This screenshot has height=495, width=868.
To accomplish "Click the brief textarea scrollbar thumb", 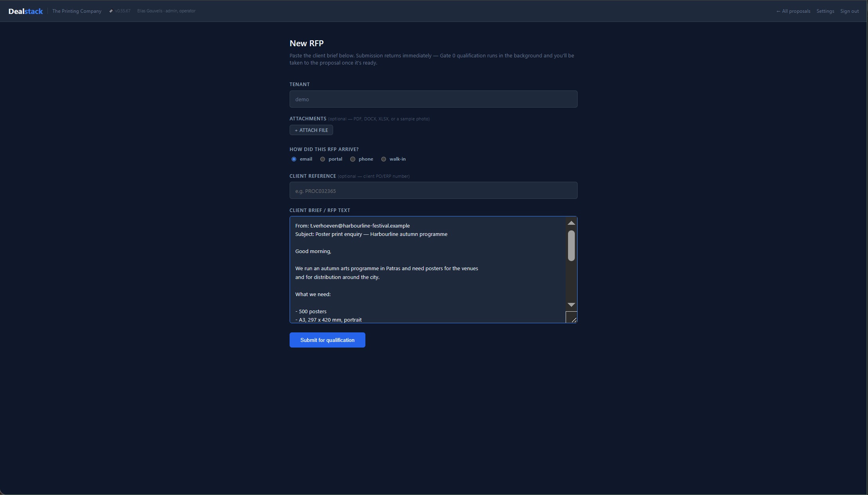I will [571, 246].
